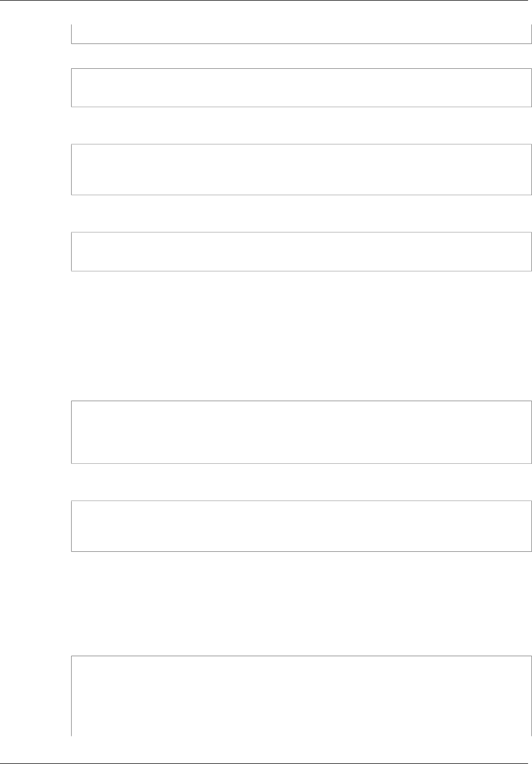Click inside the third empty bordered box

tap(301, 170)
